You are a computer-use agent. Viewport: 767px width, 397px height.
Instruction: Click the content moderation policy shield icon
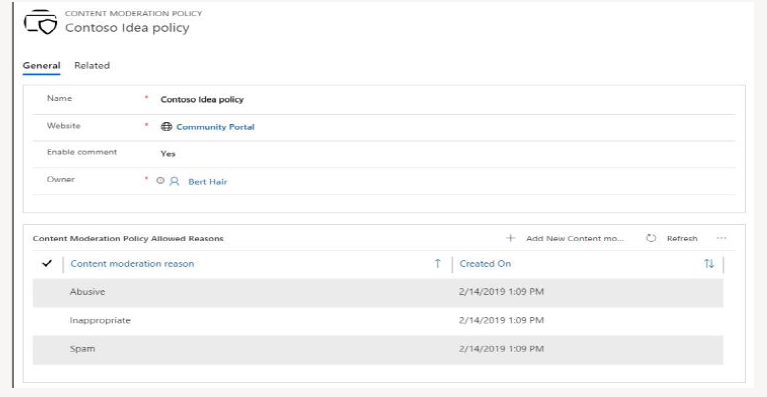click(x=41, y=22)
